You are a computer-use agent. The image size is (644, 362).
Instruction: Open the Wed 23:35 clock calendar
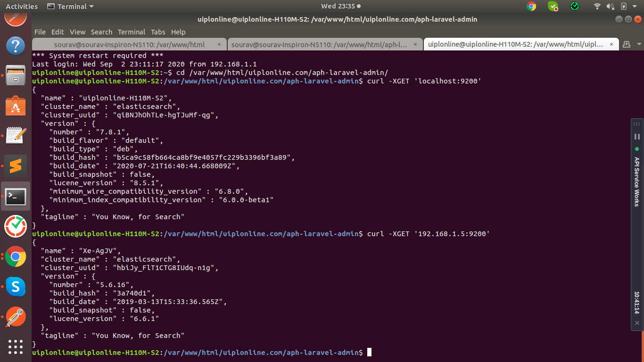341,6
